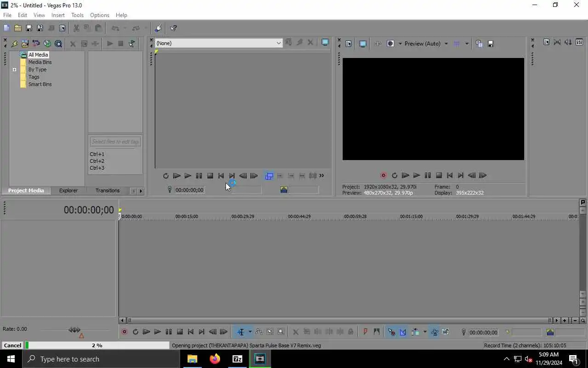Copy snapshot to clipboard in preview
This screenshot has width=588, height=368.
click(479, 44)
